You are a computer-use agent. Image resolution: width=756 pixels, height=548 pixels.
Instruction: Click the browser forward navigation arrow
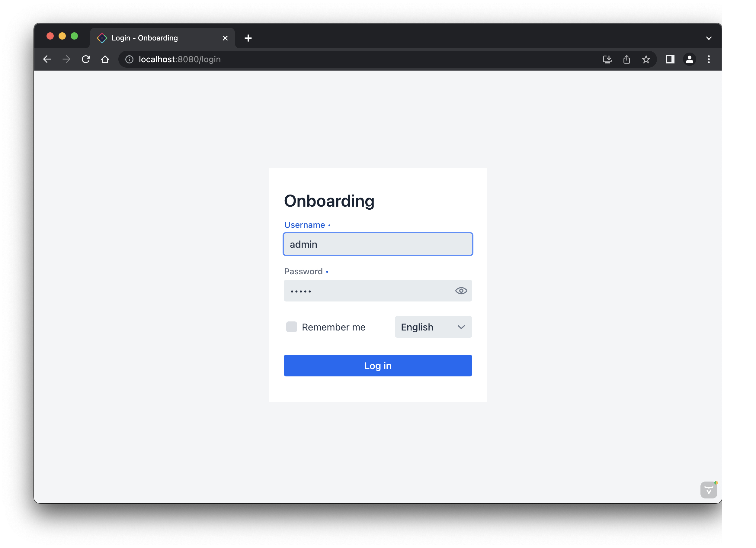click(x=66, y=59)
